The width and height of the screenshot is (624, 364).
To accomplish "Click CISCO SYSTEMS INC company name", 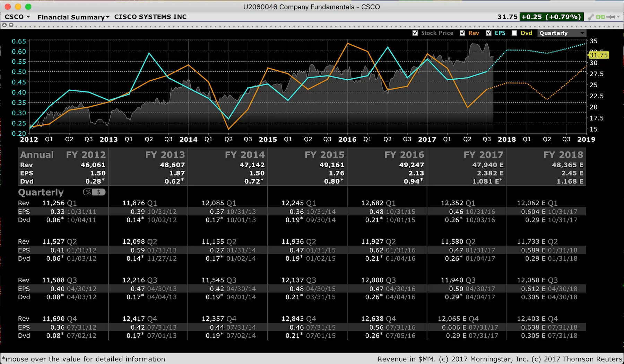I will pyautogui.click(x=150, y=17).
